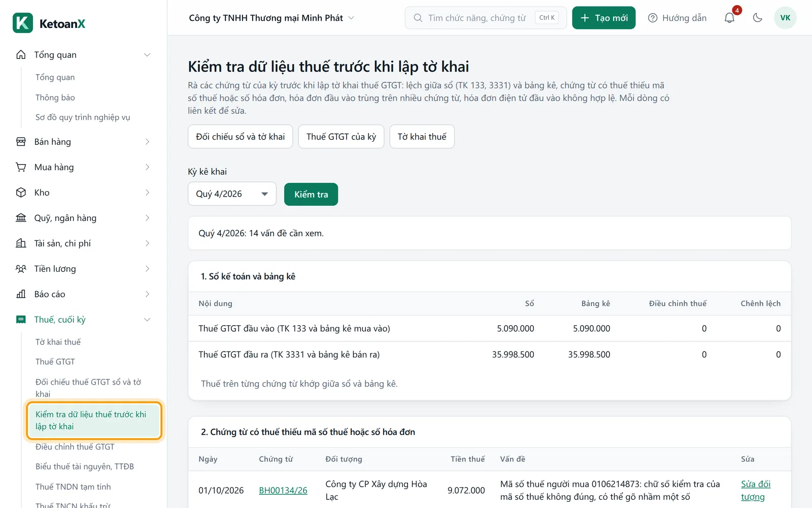Screen dimensions: 812x508
Task: Focus the Tìm chức năng search field
Action: click(x=485, y=18)
